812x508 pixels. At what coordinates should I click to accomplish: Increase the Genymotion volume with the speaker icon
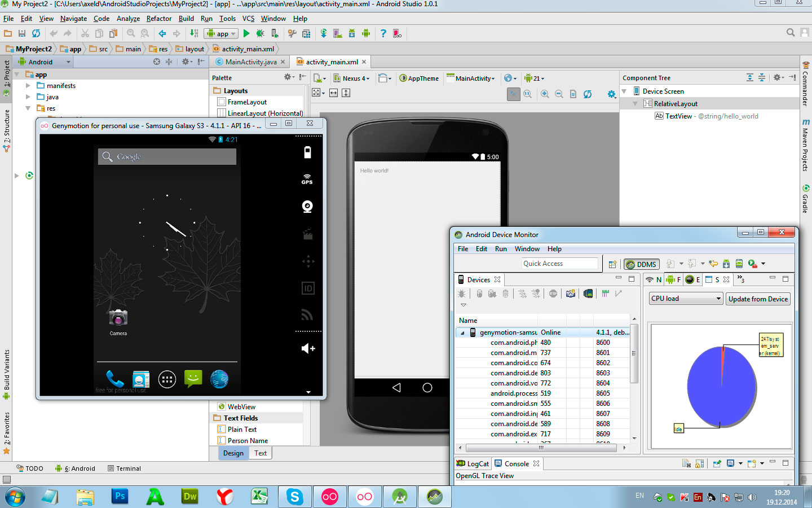click(x=308, y=348)
